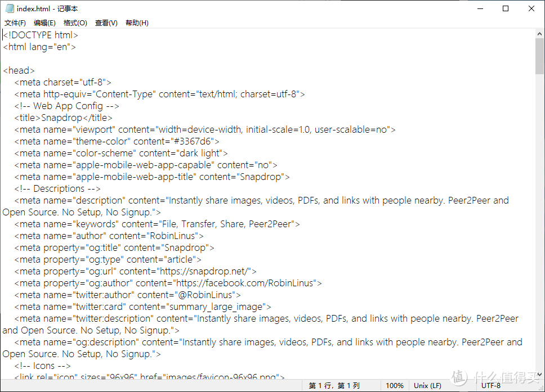Click the theme-color #3367d6 line
Image resolution: width=545 pixels, height=392 pixels.
pyautogui.click(x=117, y=141)
